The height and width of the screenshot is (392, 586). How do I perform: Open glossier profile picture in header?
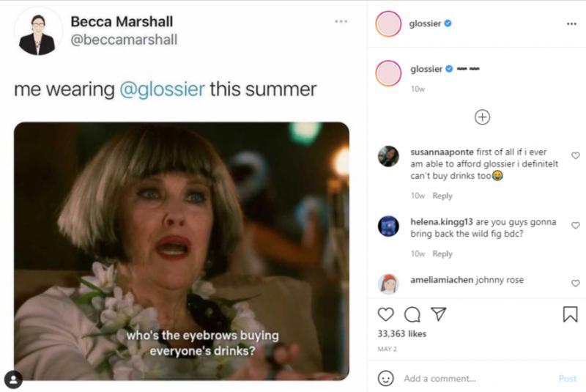[388, 24]
